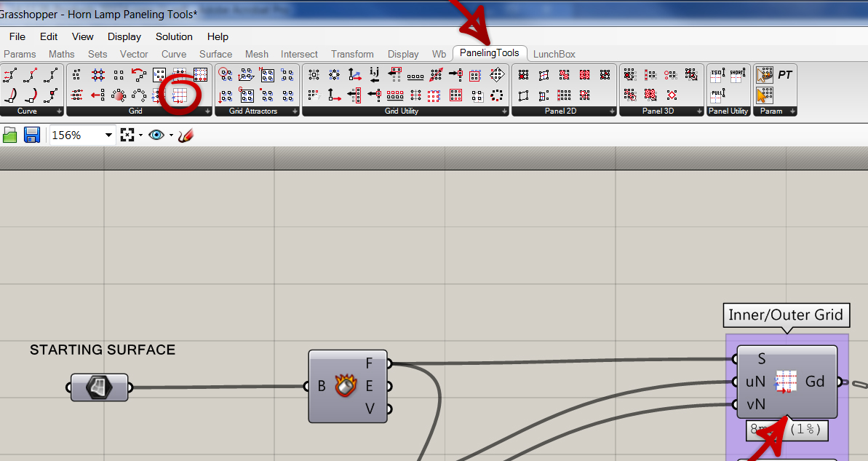868x461 pixels.
Task: Switch to the Mesh tab
Action: tap(257, 54)
